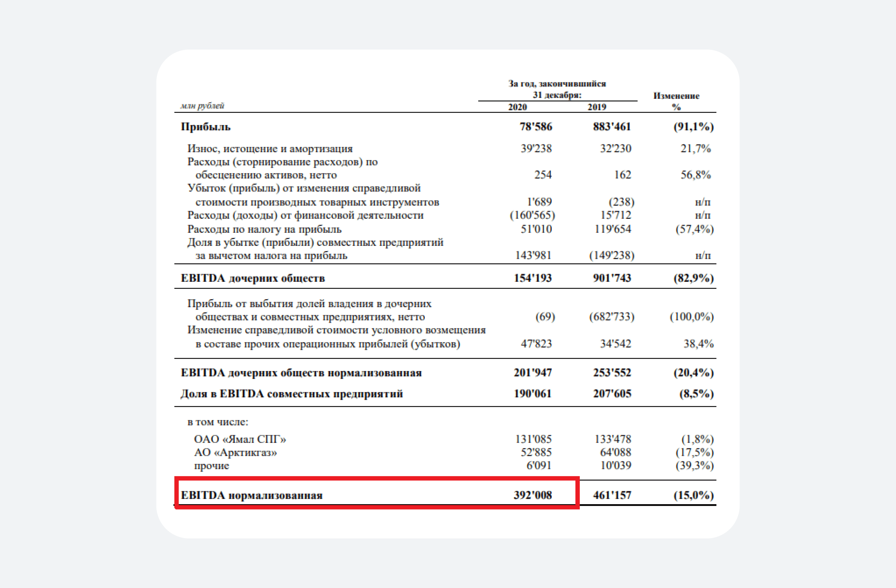Select the 'Прибыль' row label
Viewport: 896px width, 588px height.
tap(206, 126)
